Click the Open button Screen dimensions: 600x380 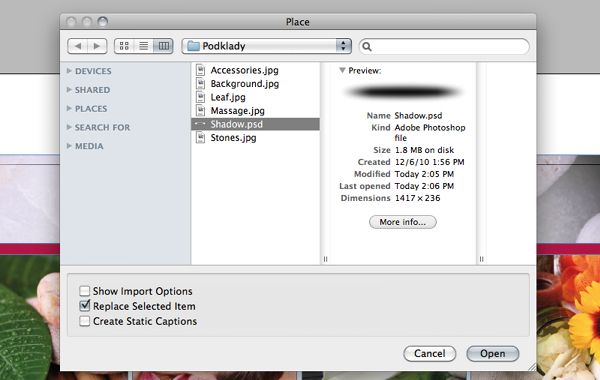[x=492, y=354]
